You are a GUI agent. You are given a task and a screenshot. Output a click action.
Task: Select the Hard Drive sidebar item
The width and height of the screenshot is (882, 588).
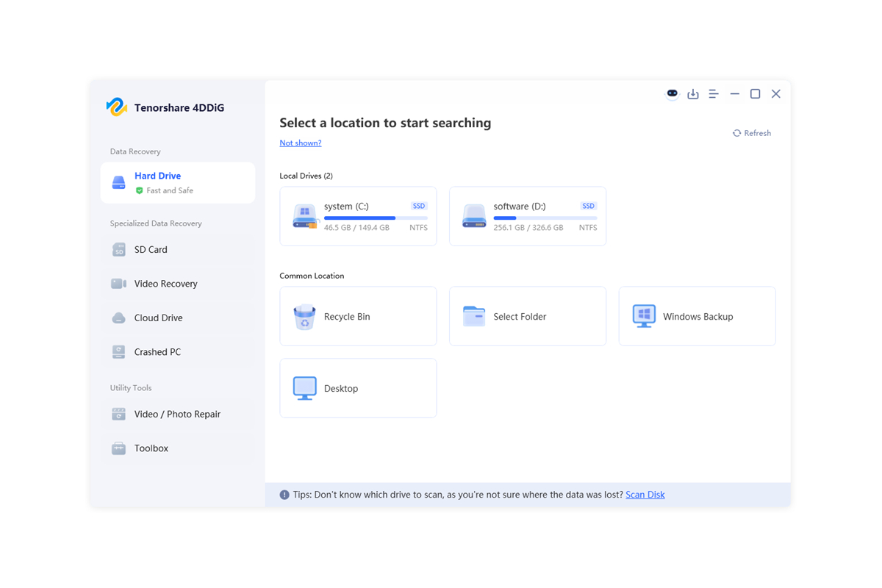[x=178, y=183]
